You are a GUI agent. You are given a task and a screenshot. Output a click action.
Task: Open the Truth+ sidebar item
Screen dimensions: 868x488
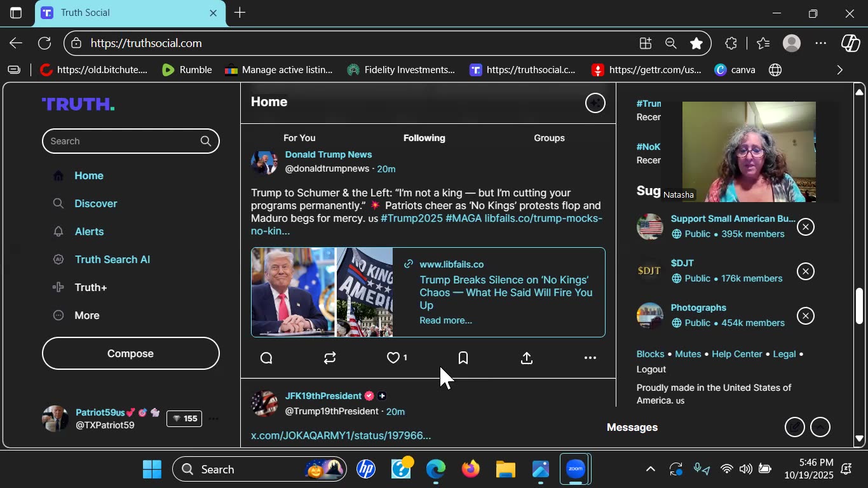[x=91, y=288]
